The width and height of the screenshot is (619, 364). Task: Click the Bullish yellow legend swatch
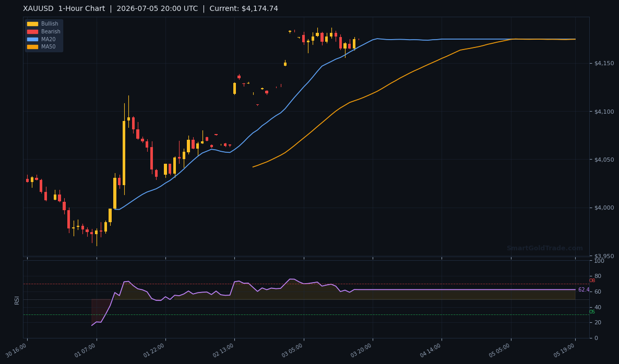[32, 24]
